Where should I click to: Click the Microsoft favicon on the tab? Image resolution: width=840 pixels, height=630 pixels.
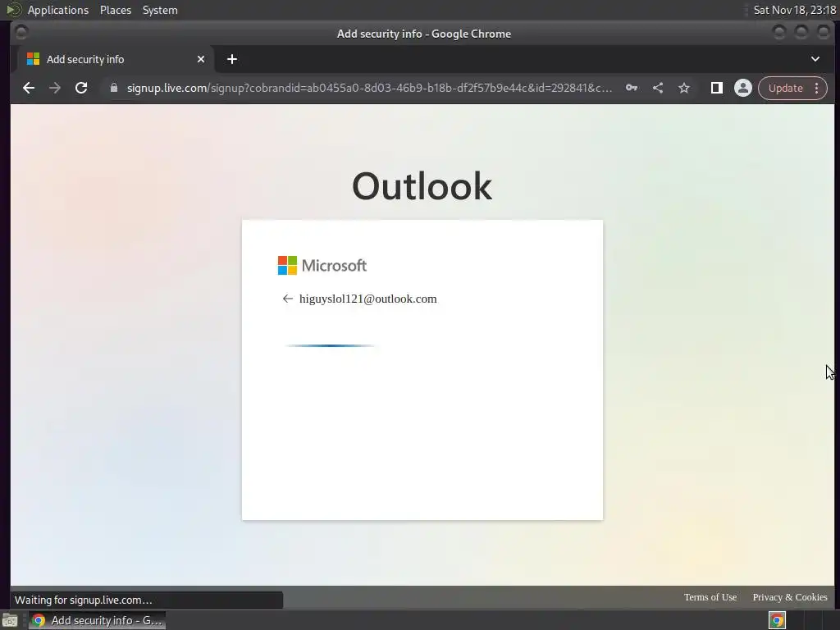(33, 59)
